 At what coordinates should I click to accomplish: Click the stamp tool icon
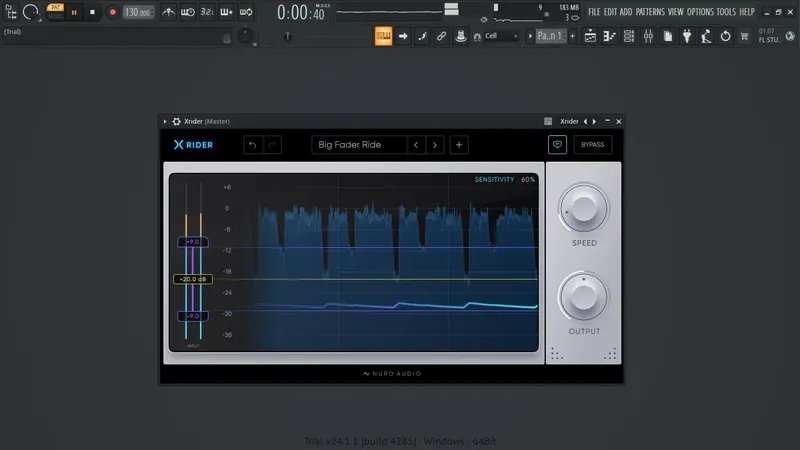click(460, 36)
